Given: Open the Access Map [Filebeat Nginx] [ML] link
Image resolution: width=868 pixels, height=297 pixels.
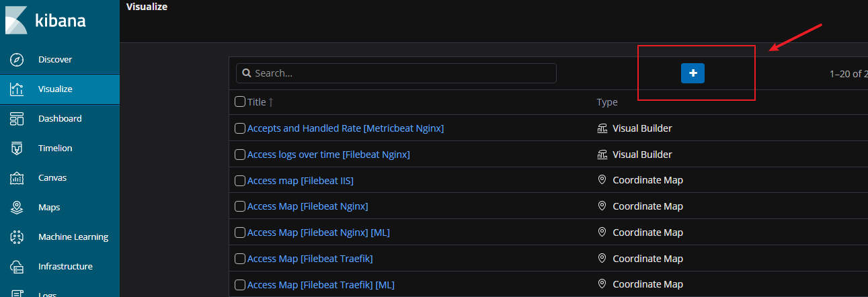Looking at the screenshot, I should [x=318, y=232].
